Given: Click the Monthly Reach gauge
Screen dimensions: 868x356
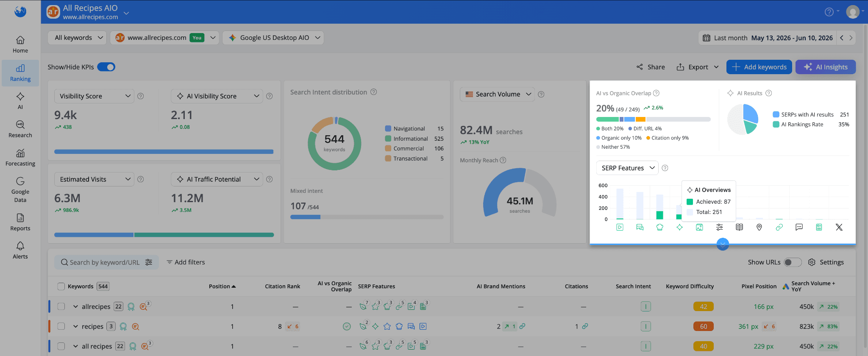Looking at the screenshot, I should pyautogui.click(x=520, y=193).
